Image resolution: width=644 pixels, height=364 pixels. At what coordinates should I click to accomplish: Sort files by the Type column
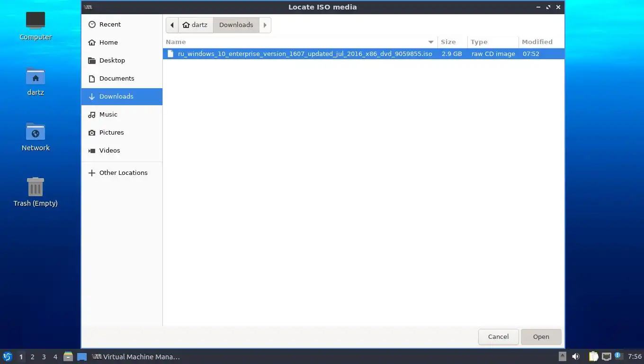[x=493, y=42]
